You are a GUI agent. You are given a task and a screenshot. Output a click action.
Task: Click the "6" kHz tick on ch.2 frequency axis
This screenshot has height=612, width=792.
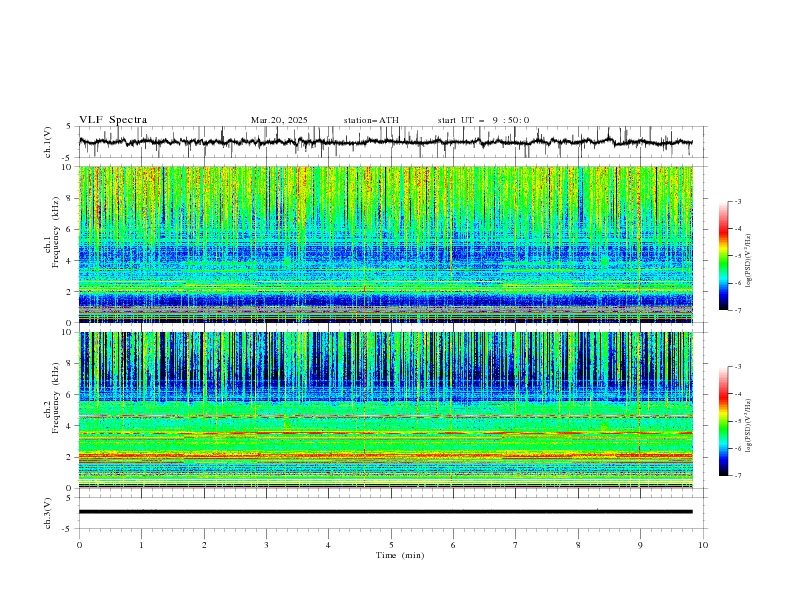pyautogui.click(x=71, y=395)
